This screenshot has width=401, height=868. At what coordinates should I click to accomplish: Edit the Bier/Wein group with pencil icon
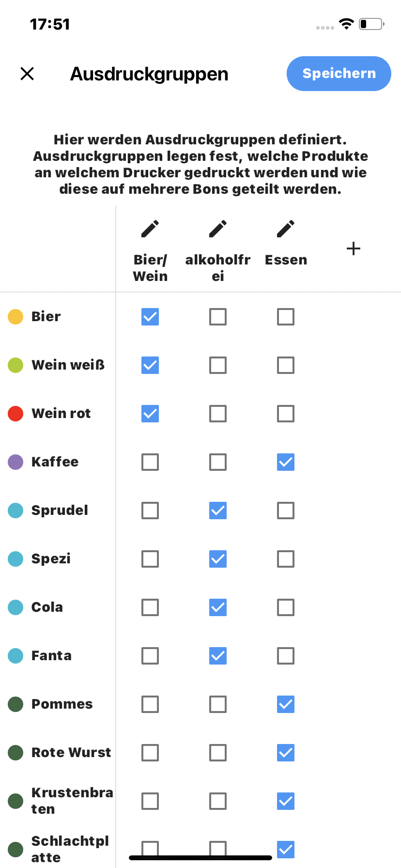pos(150,229)
